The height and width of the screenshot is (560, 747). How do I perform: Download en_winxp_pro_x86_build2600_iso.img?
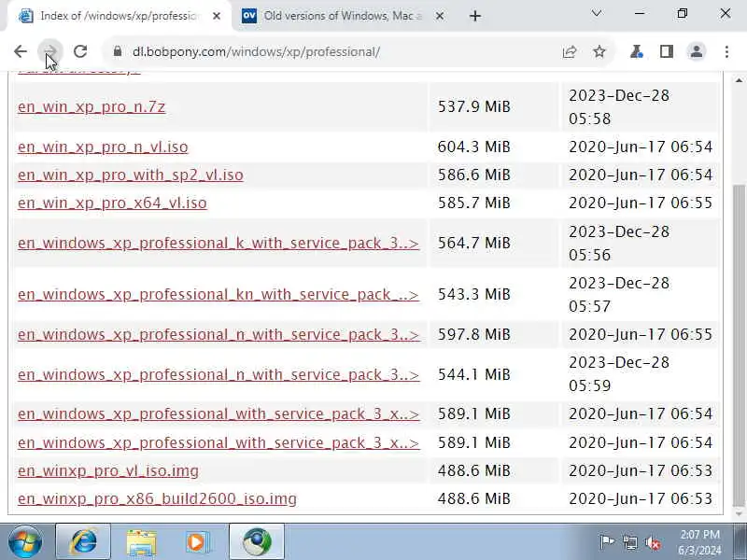[157, 498]
